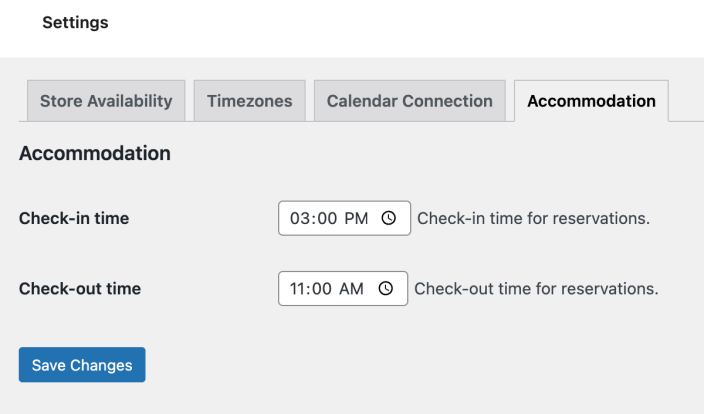Viewport: 704px width, 414px height.
Task: Focus the check-out time input box
Action: click(343, 288)
